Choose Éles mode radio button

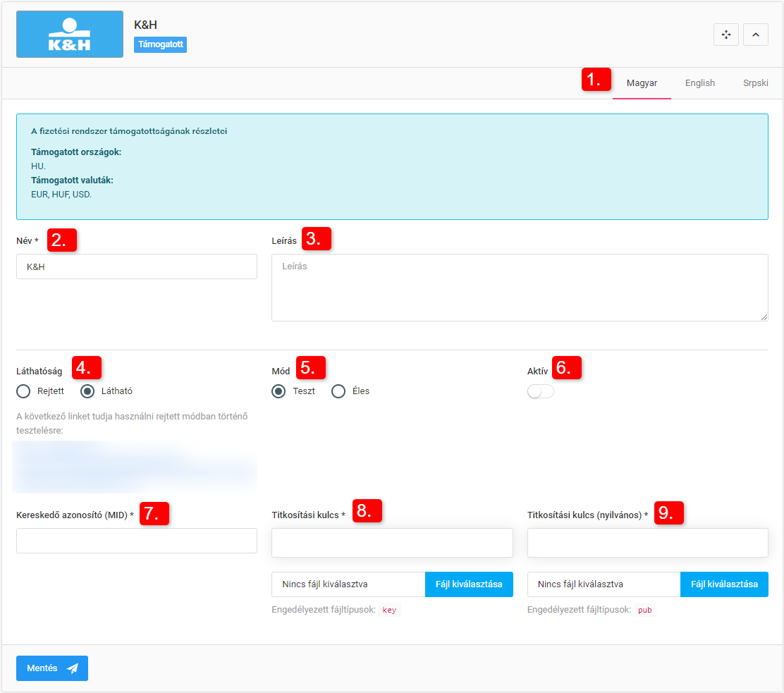pyautogui.click(x=338, y=391)
